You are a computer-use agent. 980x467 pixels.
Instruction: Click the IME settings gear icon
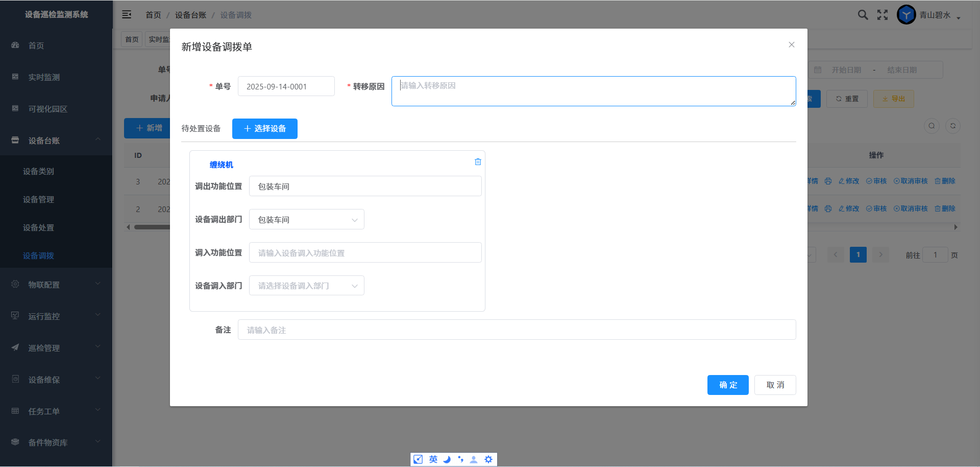pyautogui.click(x=488, y=459)
